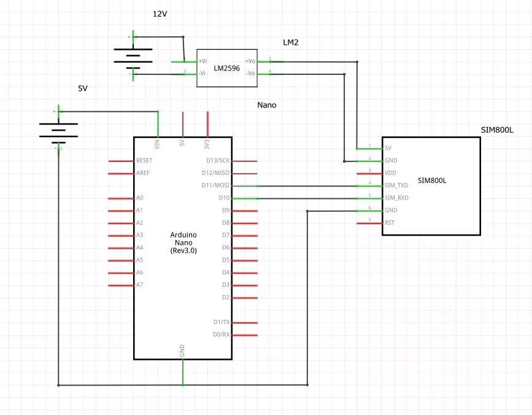Click the "RESET" pin label
Screen dimensions: 532x415
coord(144,160)
